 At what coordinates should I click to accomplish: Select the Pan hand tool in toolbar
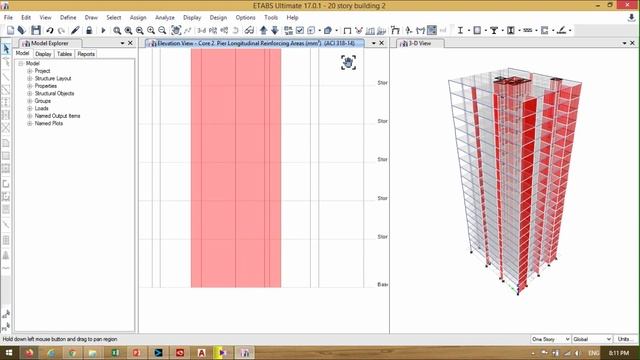pyautogui.click(x=176, y=30)
